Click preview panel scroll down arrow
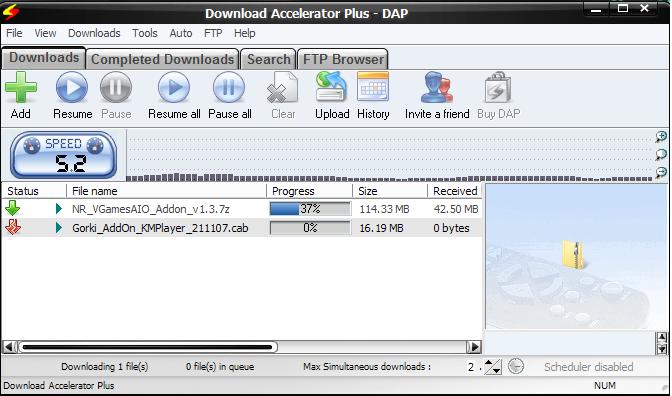Image resolution: width=672 pixels, height=396 pixels. (x=662, y=348)
